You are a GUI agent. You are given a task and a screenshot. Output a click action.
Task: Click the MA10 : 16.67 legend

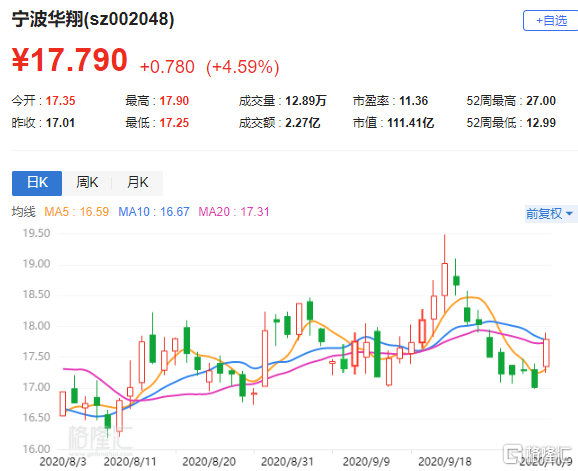(x=154, y=212)
